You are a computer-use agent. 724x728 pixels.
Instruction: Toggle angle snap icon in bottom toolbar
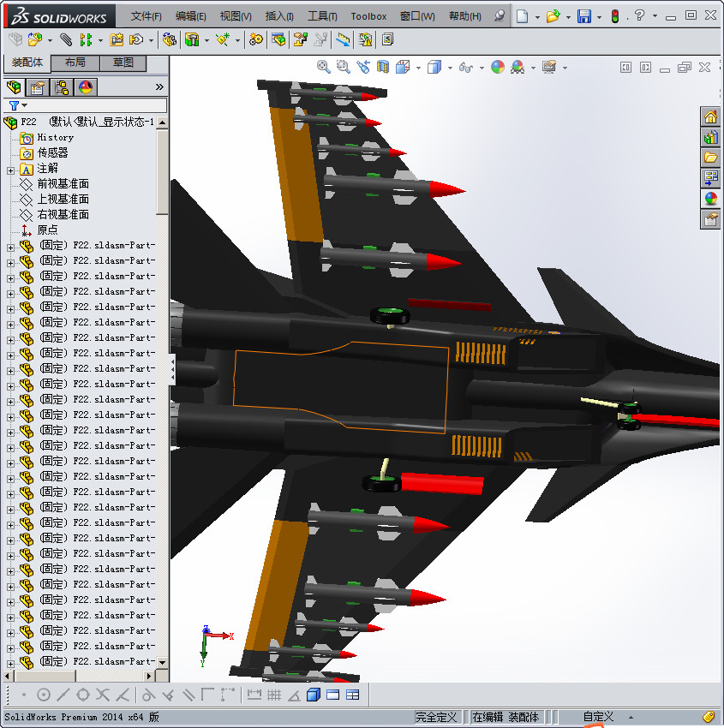click(294, 695)
